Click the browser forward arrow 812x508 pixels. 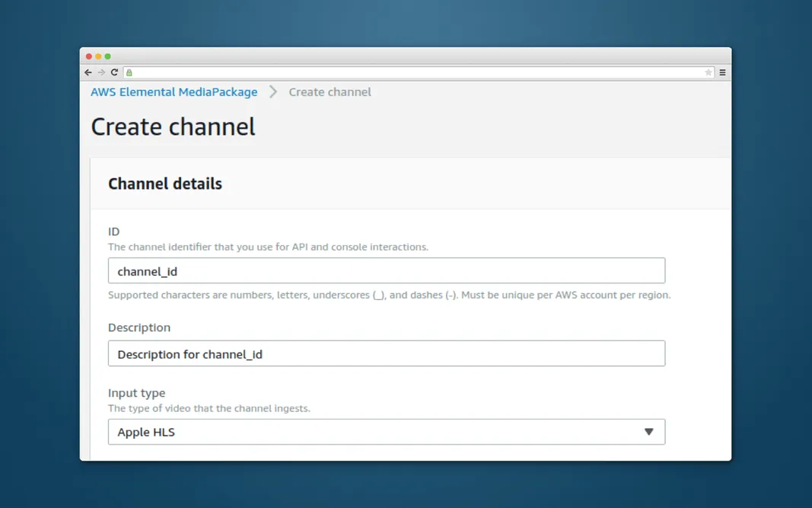pyautogui.click(x=101, y=72)
